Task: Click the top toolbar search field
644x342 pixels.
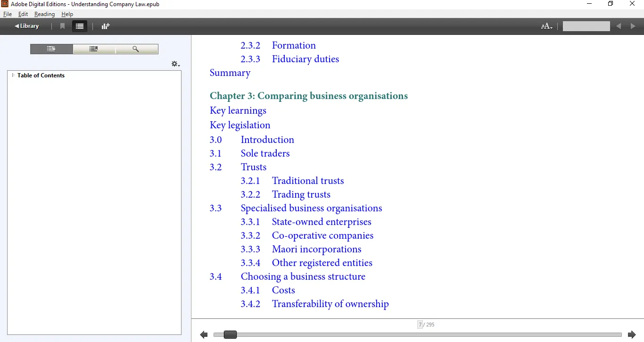Action: (586, 26)
